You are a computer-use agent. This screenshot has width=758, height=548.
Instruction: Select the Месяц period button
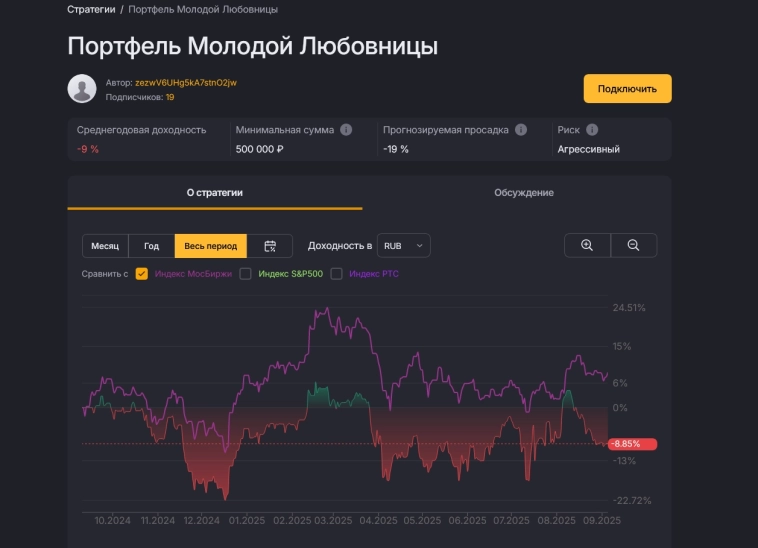tap(105, 246)
